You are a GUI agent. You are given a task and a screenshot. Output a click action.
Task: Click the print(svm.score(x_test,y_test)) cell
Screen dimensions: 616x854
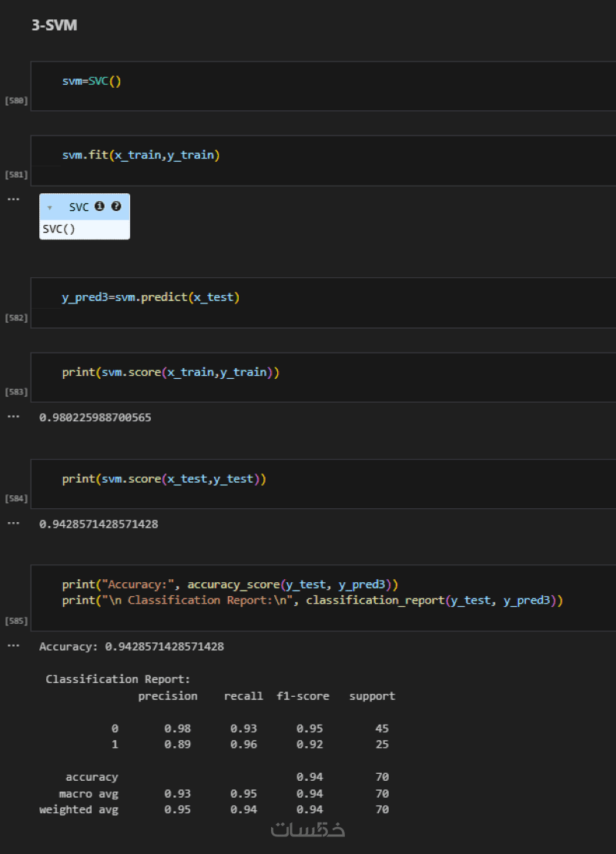[x=164, y=479]
